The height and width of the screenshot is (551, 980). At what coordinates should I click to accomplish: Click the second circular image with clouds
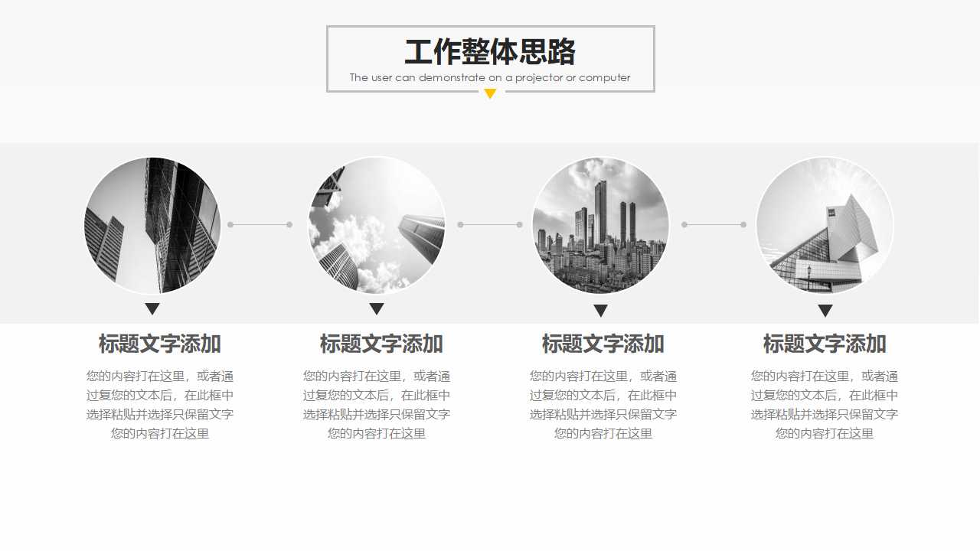pos(377,225)
